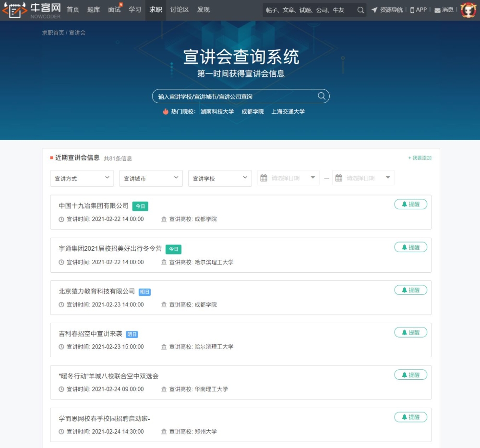
Task: Open the 宇通集团2021届校招美好出行冬令营 listing
Action: click(x=110, y=249)
